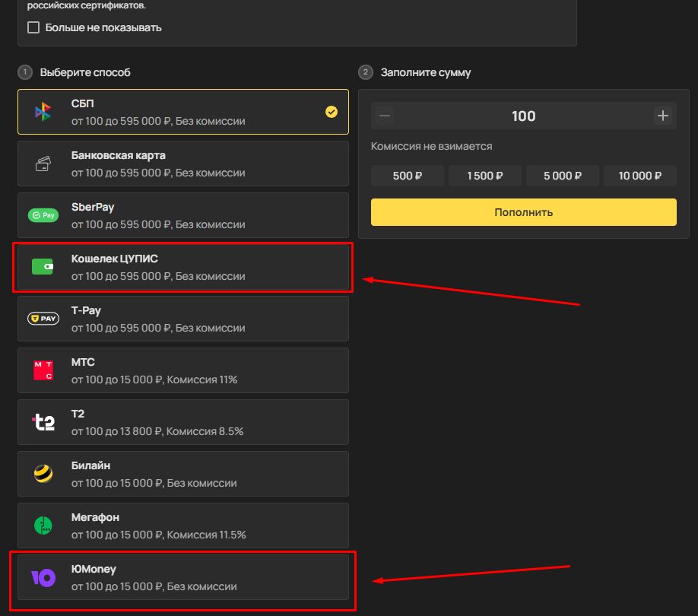This screenshot has width=698, height=616.
Task: Choose Билайн payment method
Action: coord(183,474)
